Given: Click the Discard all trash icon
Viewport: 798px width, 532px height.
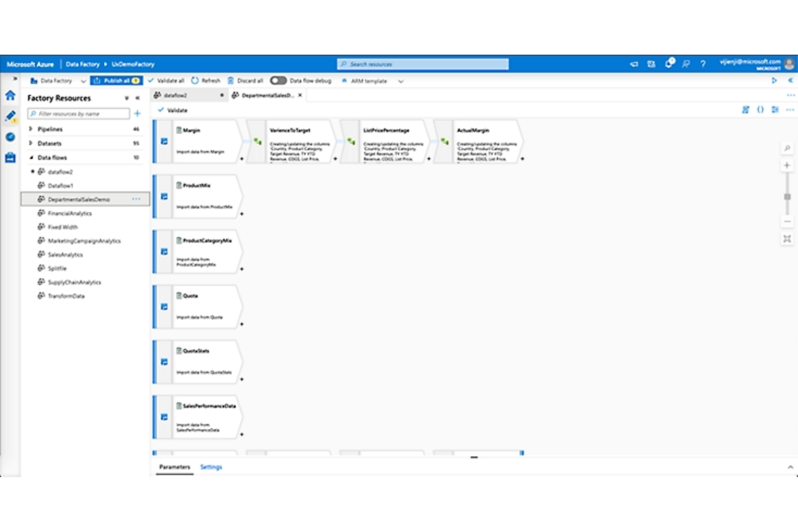Looking at the screenshot, I should [232, 80].
